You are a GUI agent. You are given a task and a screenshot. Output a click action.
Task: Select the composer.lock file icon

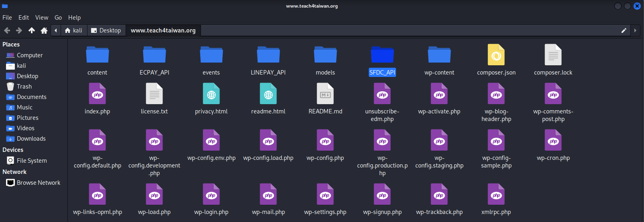tap(553, 54)
